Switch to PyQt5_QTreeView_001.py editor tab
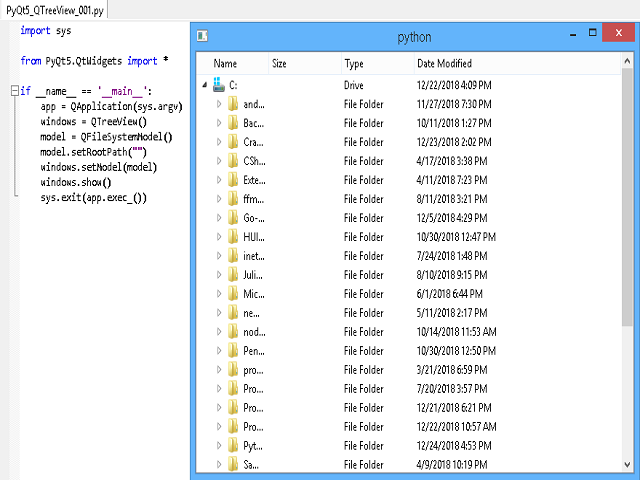640x480 pixels. [54, 10]
